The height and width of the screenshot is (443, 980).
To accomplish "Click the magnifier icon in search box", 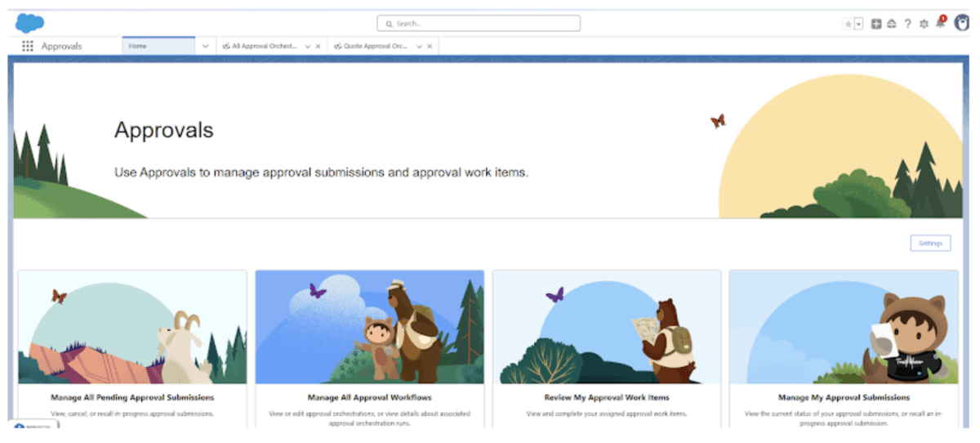I will (x=389, y=25).
